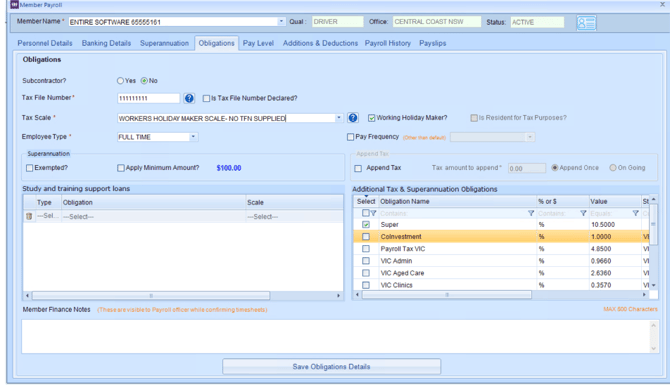Switch to Banking Details tab
The width and height of the screenshot is (670, 385).
[x=106, y=43]
